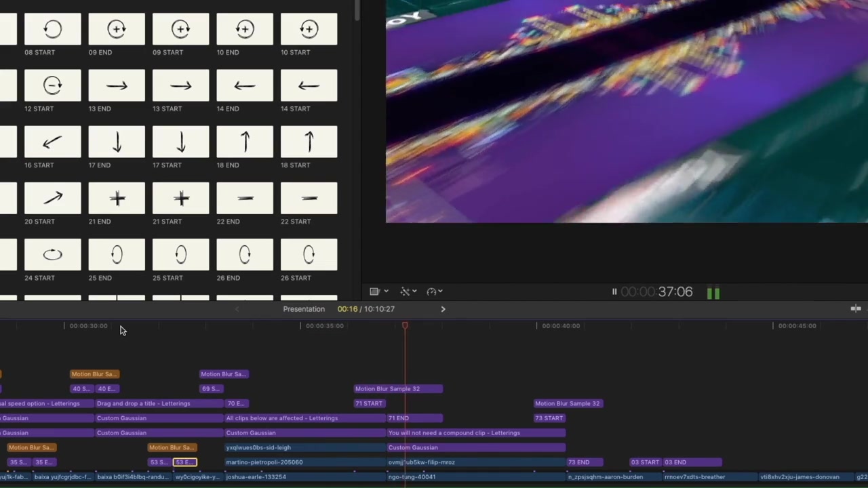Select 'Drag and drop a title' clip

(x=159, y=403)
